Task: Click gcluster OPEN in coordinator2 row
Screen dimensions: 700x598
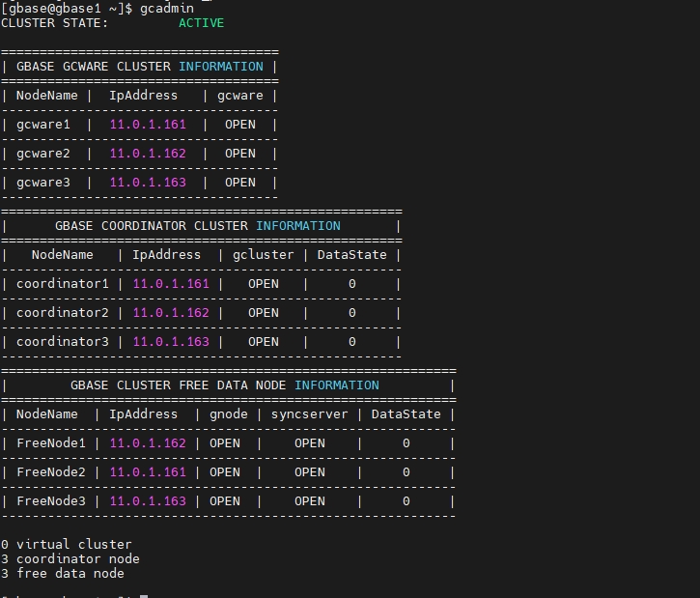Action: click(x=264, y=313)
